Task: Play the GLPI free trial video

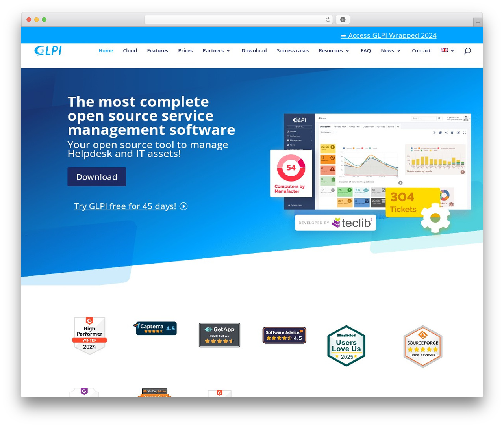Action: click(183, 206)
